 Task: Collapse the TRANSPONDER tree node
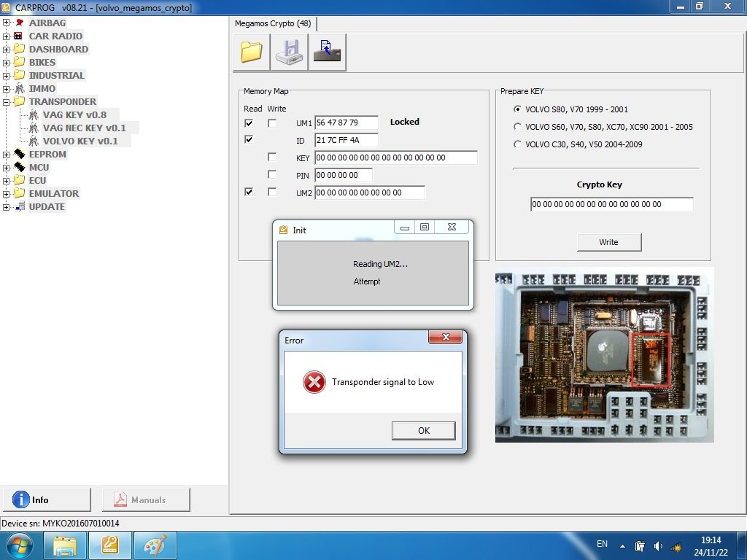pyautogui.click(x=6, y=101)
